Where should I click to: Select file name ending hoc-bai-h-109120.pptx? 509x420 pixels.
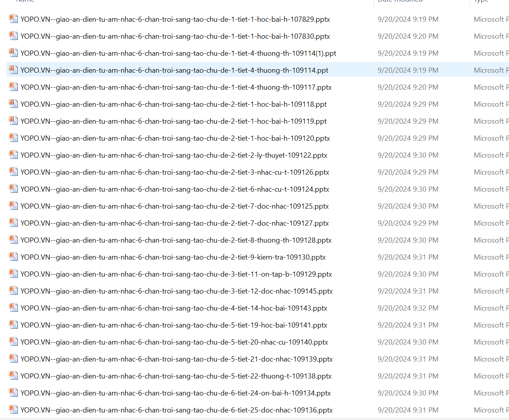click(175, 138)
